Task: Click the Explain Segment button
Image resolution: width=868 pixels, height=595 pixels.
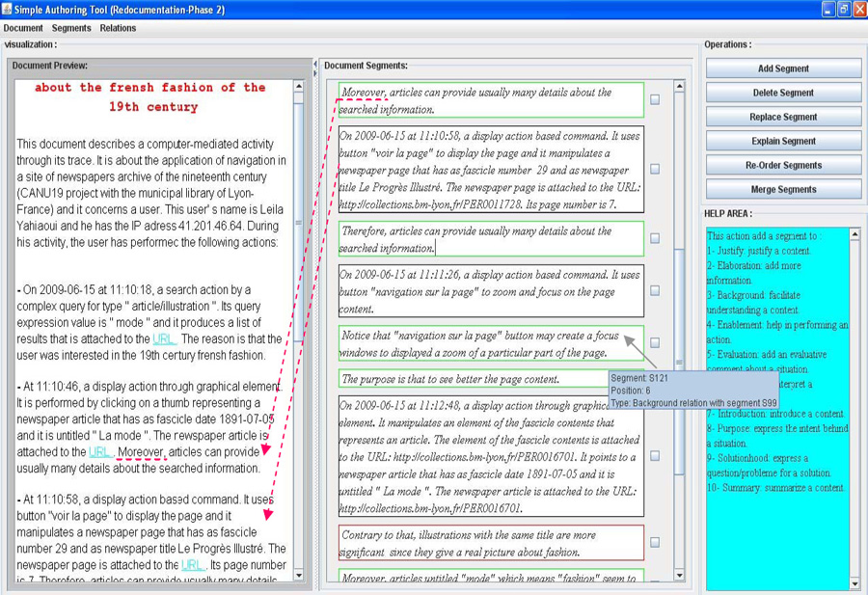Action: pyautogui.click(x=783, y=141)
